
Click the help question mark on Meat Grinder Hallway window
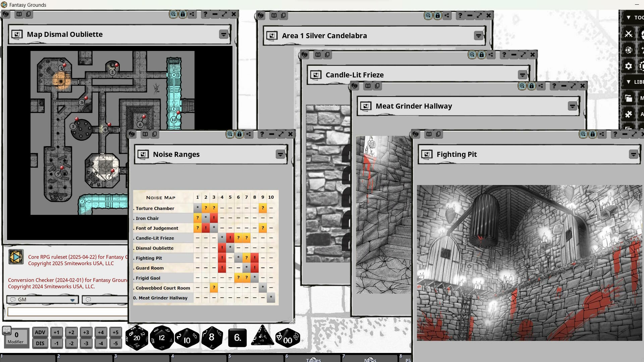[x=554, y=86]
